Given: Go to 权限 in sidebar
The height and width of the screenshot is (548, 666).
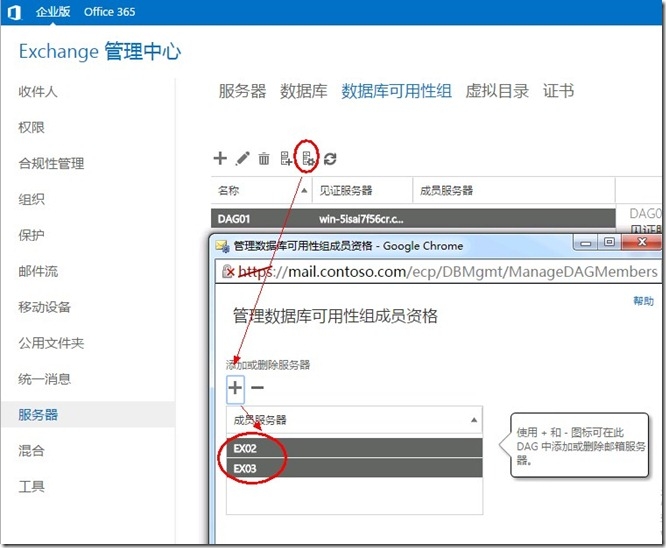Looking at the screenshot, I should coord(31,127).
